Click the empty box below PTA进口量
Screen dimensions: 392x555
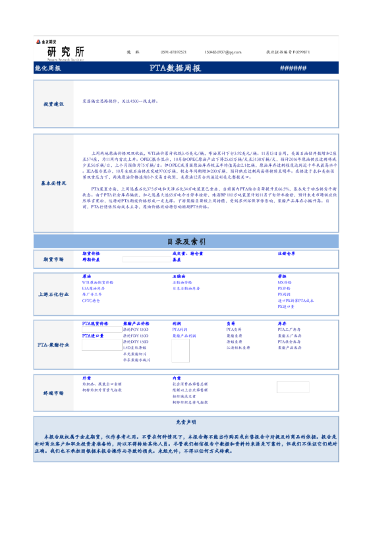click(102, 345)
